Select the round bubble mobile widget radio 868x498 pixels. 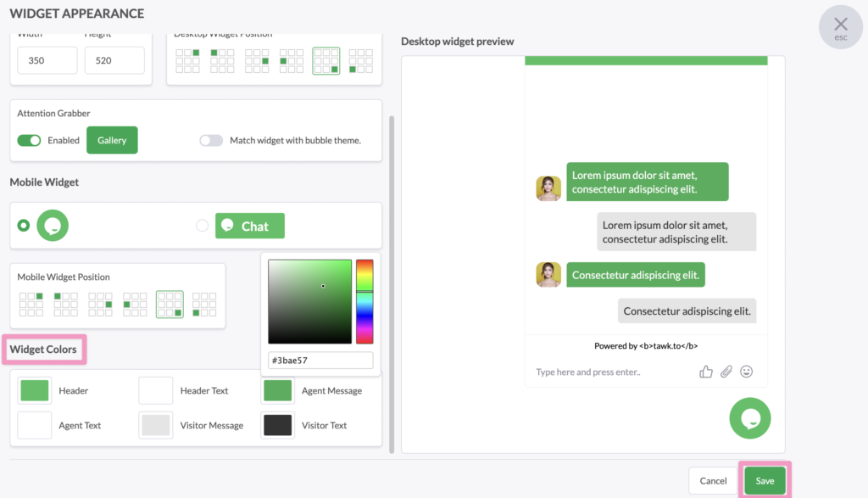[23, 226]
